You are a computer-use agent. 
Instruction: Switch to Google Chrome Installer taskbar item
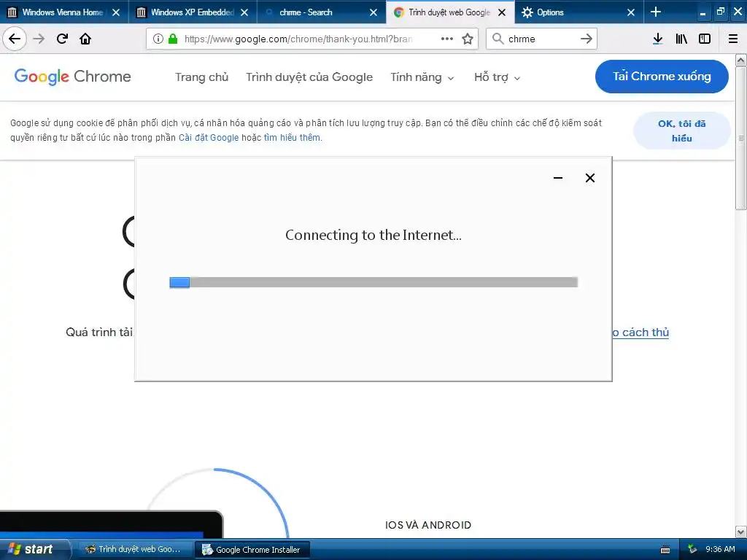click(252, 550)
